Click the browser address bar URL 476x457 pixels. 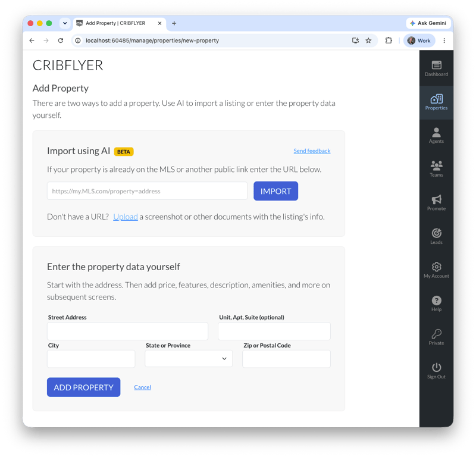point(152,40)
